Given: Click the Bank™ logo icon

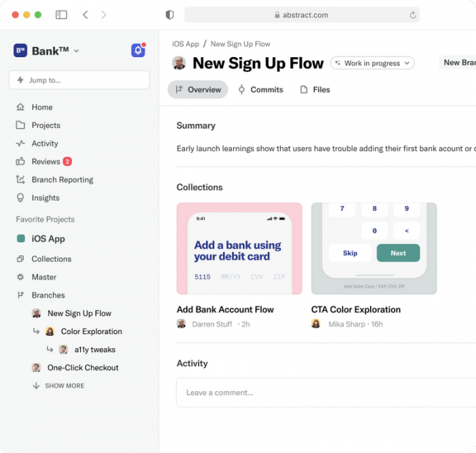Looking at the screenshot, I should tap(20, 50).
